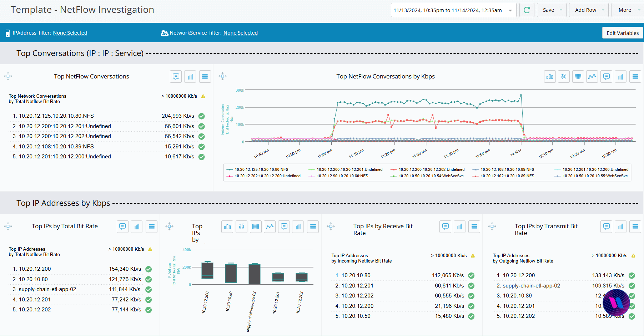
Task: Expand the Add Row dropdown arrow
Action: (x=603, y=10)
